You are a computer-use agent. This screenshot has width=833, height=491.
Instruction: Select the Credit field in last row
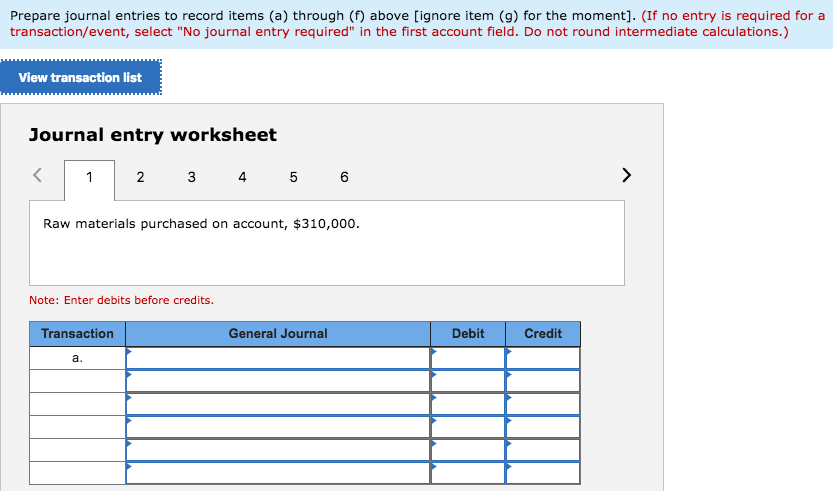(x=542, y=473)
